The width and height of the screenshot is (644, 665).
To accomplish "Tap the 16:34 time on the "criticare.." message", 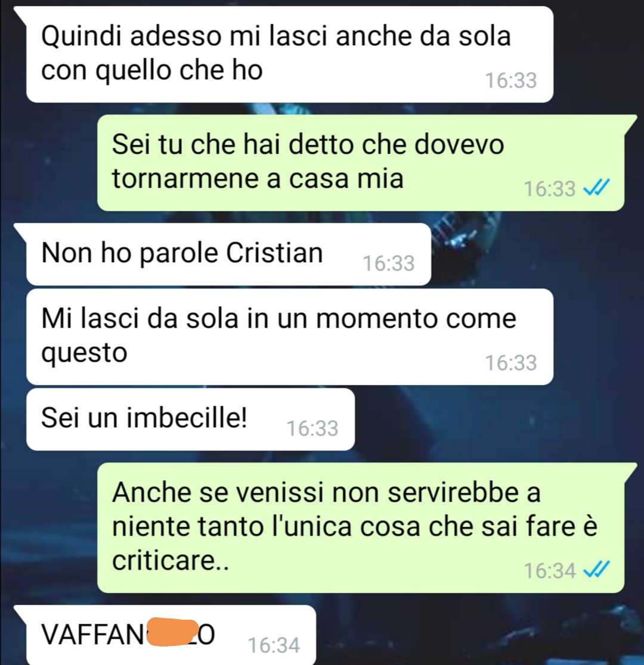I will pos(549,570).
